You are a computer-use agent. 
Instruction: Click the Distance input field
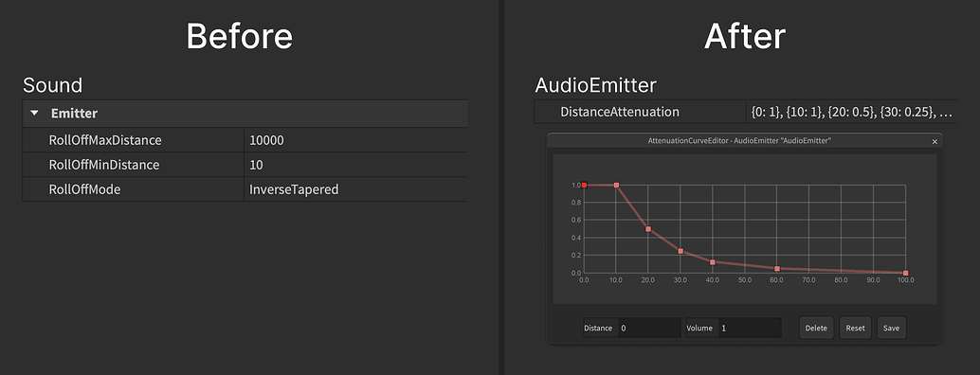coord(649,328)
